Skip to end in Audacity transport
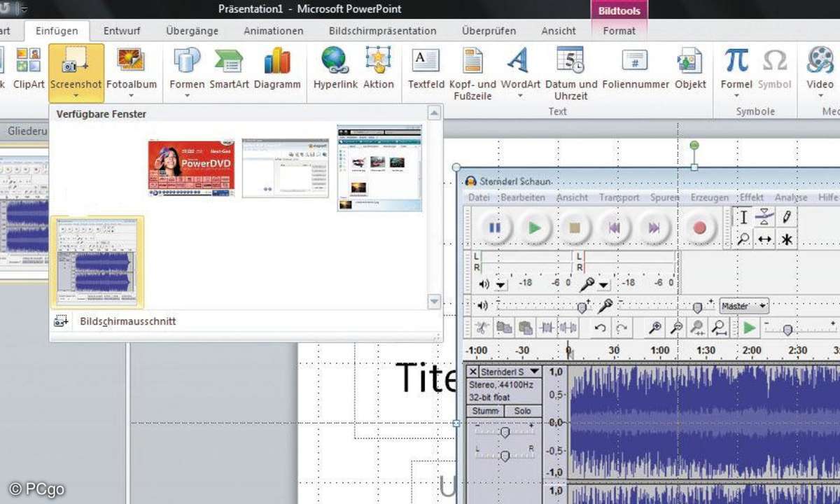Screen dimensions: 840x504 [654, 227]
